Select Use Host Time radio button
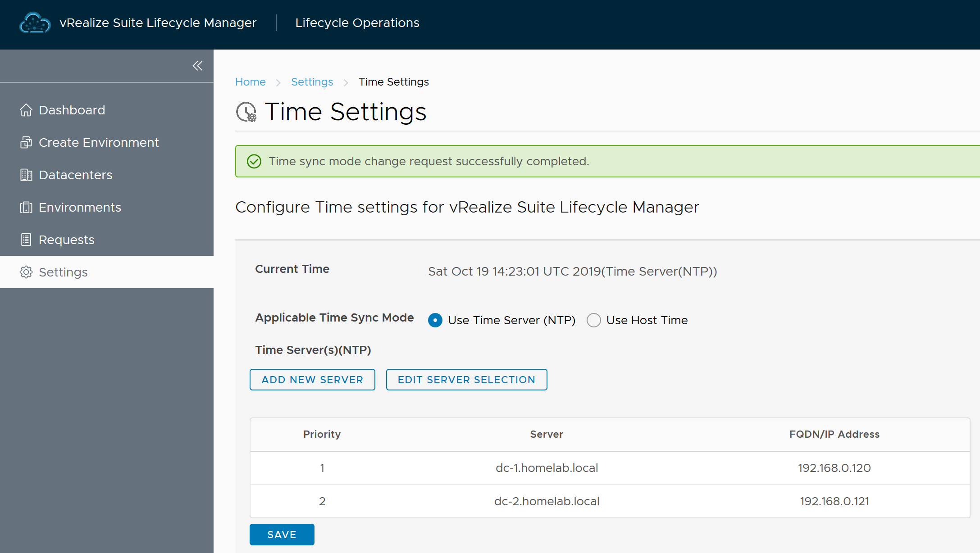This screenshot has height=553, width=980. pos(594,320)
